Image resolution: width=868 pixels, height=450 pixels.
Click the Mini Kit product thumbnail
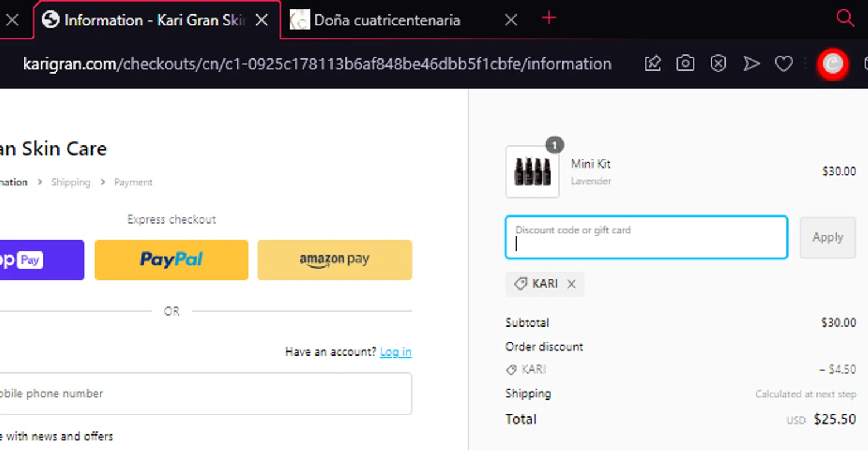tap(532, 171)
